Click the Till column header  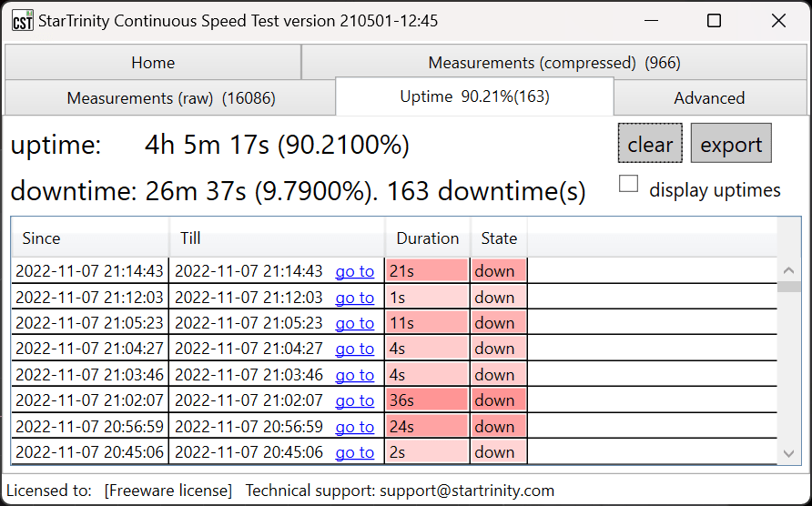(277, 238)
